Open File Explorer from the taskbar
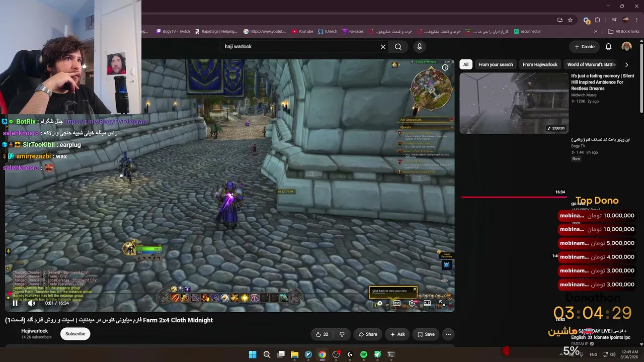Viewport: 644px width, 362px height. pos(294,354)
